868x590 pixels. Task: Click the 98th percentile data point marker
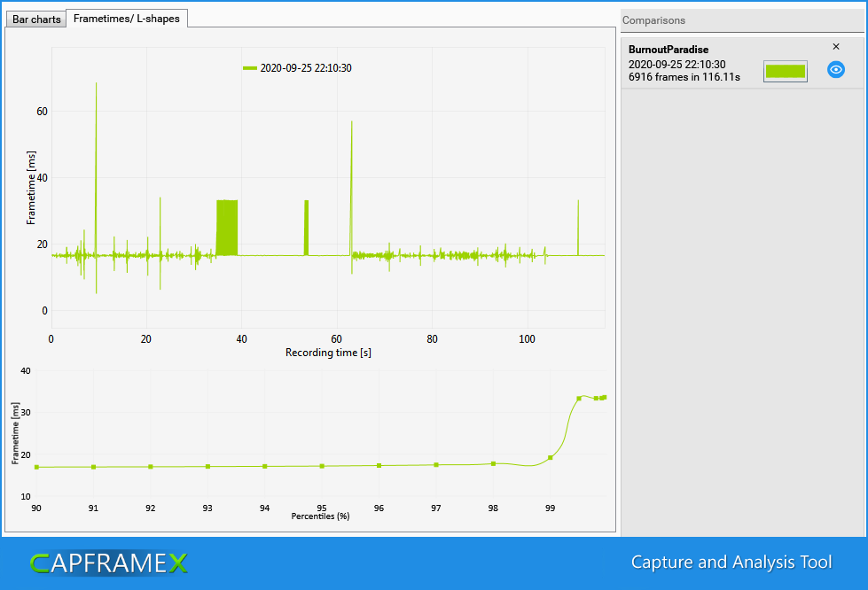(x=493, y=464)
